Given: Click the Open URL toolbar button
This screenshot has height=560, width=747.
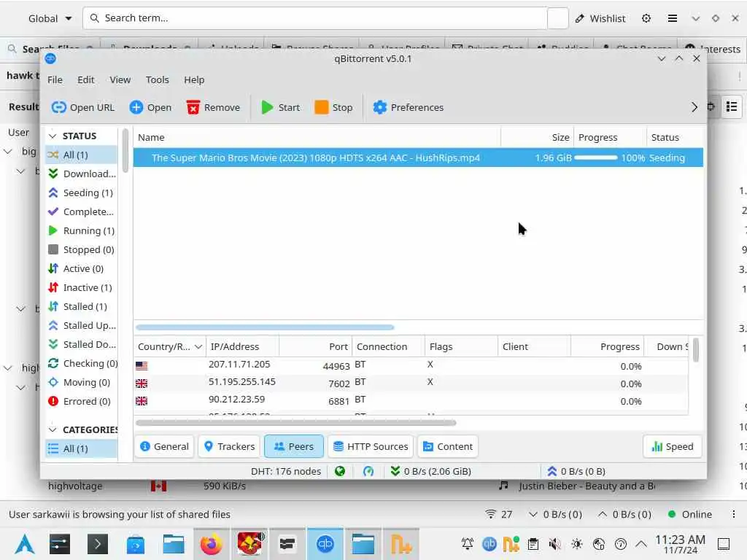Looking at the screenshot, I should (83, 108).
